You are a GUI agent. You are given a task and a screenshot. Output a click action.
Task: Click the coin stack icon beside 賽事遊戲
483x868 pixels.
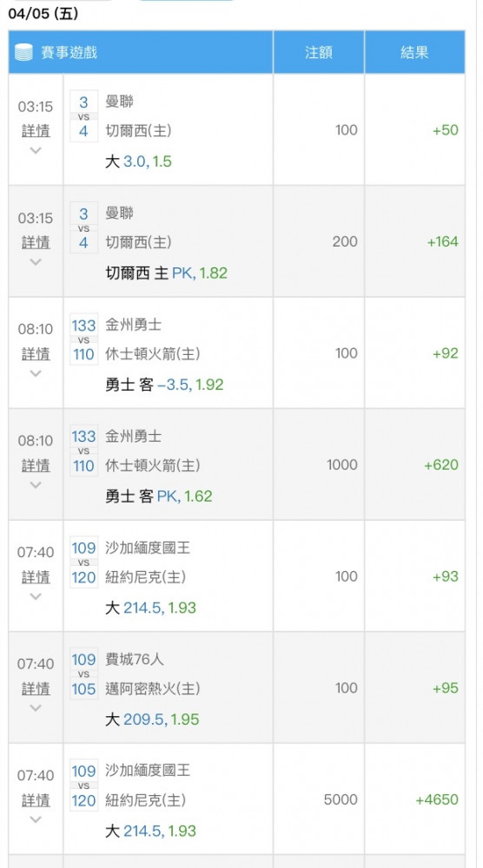click(23, 53)
